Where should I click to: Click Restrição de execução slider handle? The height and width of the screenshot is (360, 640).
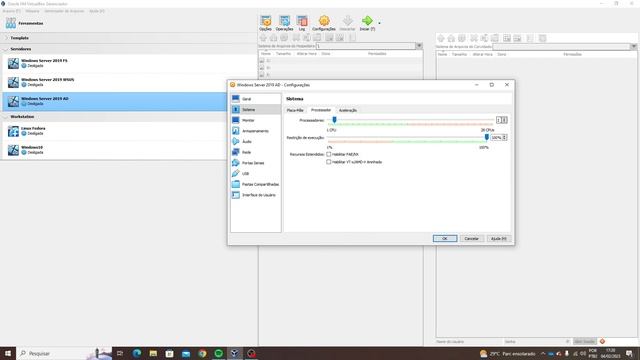pyautogui.click(x=487, y=137)
